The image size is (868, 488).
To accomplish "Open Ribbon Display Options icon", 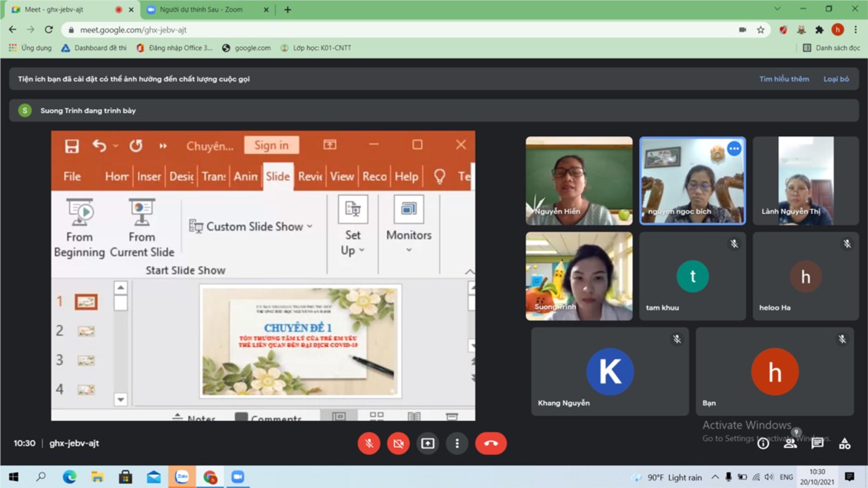I will 330,144.
